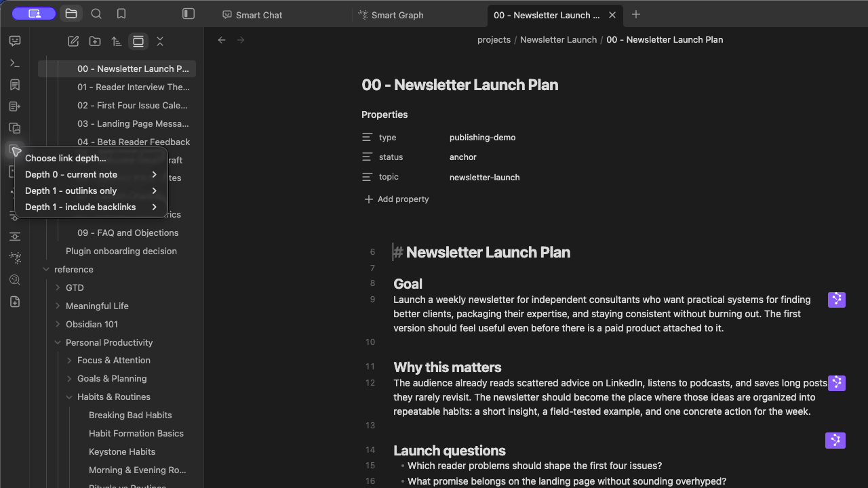Open the file explorer folder icon
The height and width of the screenshot is (488, 868).
point(71,14)
